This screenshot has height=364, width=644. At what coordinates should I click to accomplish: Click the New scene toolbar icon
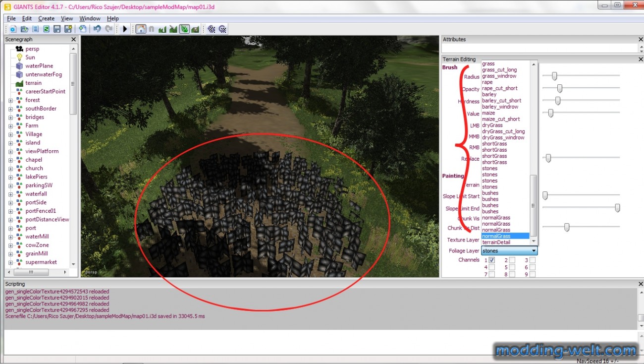point(13,29)
